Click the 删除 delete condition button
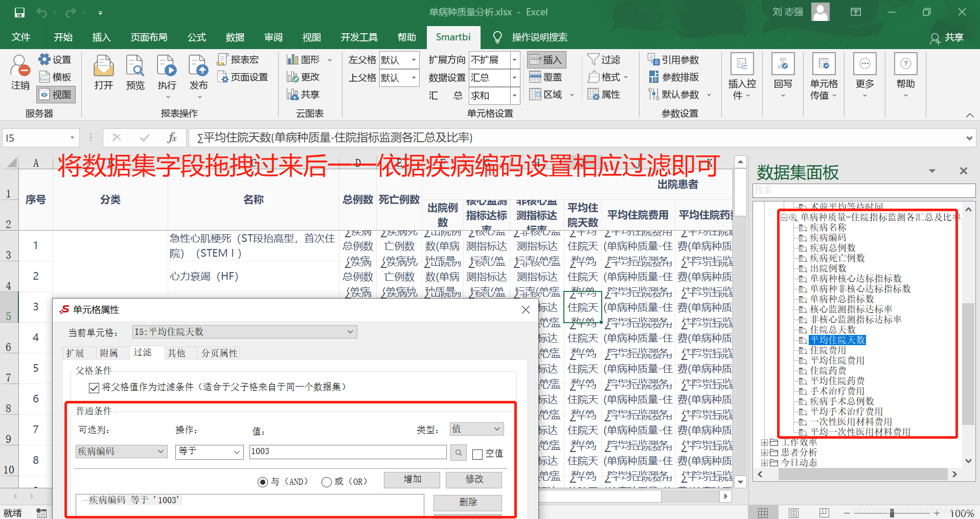The width and height of the screenshot is (980, 519). pos(468,503)
